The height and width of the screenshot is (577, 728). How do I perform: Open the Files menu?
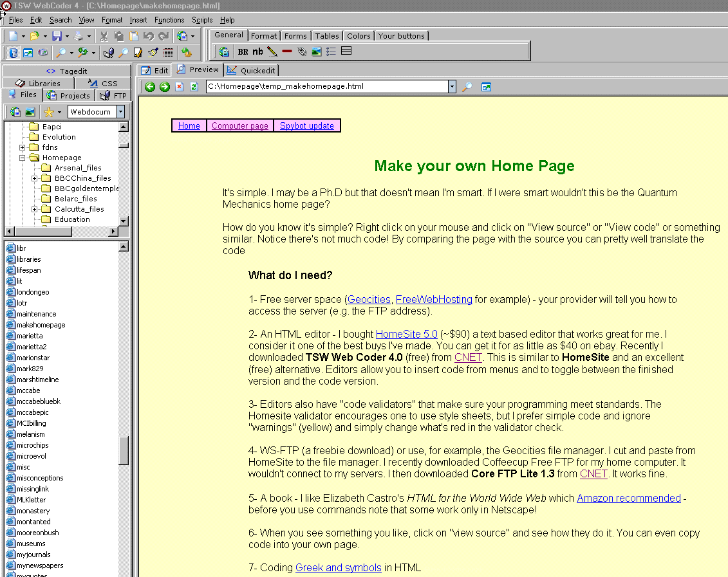15,20
